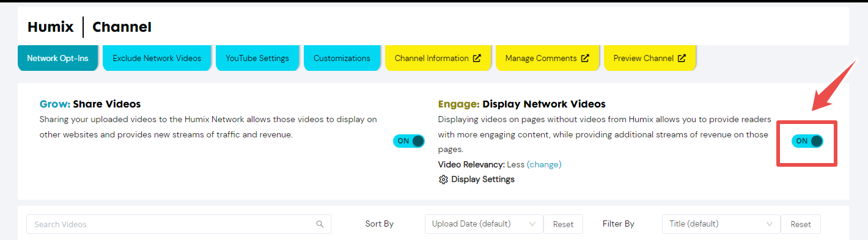The image size is (868, 240).
Task: Click external-link icon on Manage Comments
Action: pos(585,58)
